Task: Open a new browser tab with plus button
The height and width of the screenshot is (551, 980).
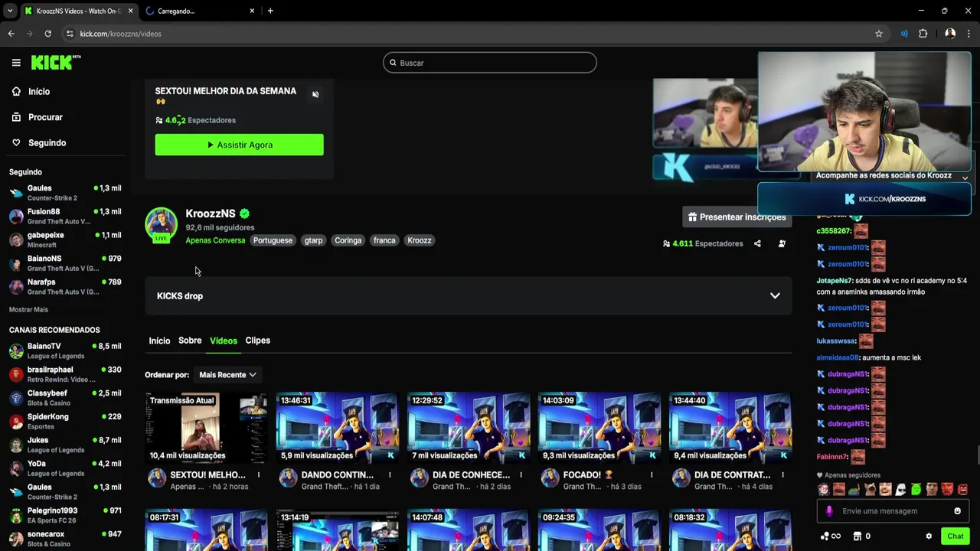Action: [x=270, y=11]
